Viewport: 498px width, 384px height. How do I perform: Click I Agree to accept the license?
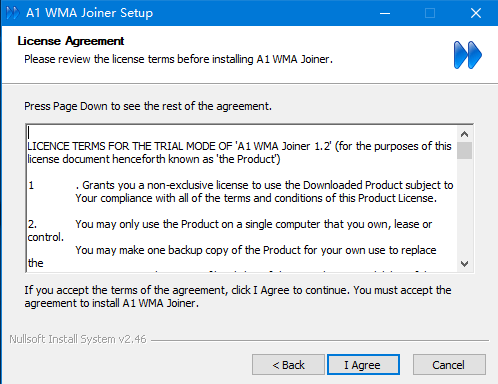coord(363,365)
